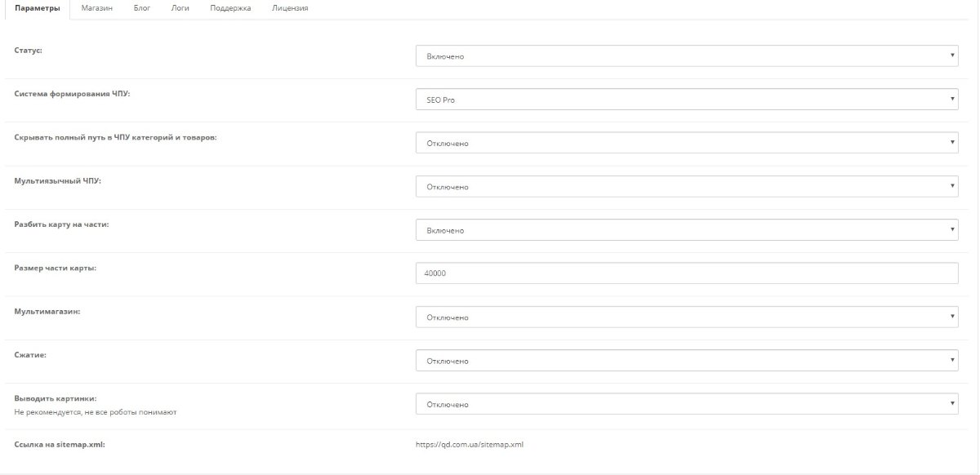Go to the Поддержка tab

pos(230,8)
